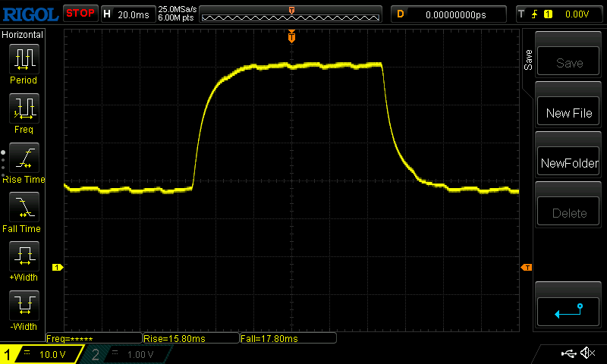Click the trigger source channel 1 badge
Screen dimensions: 607x364
coord(548,14)
